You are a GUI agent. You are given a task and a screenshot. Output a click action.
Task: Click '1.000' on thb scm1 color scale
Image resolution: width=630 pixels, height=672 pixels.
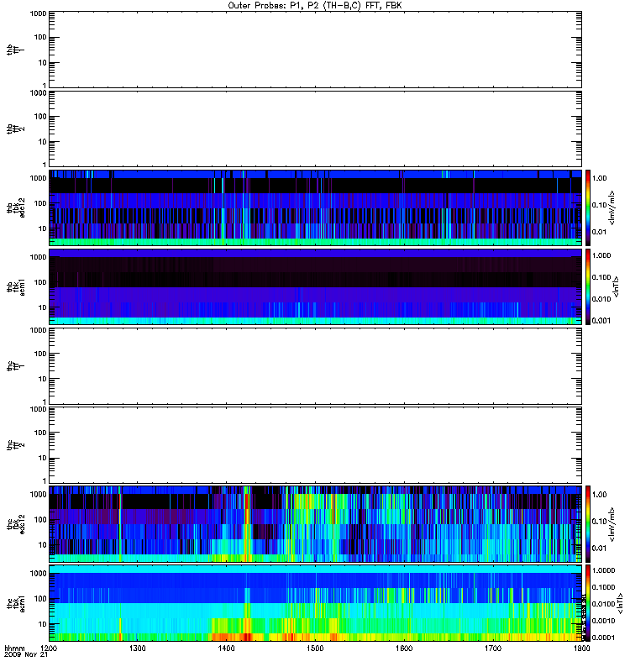(601, 255)
